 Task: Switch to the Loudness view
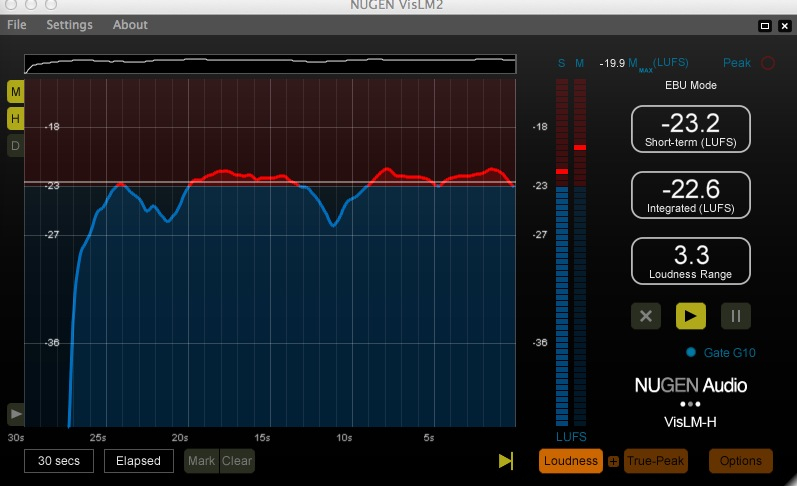pyautogui.click(x=571, y=461)
